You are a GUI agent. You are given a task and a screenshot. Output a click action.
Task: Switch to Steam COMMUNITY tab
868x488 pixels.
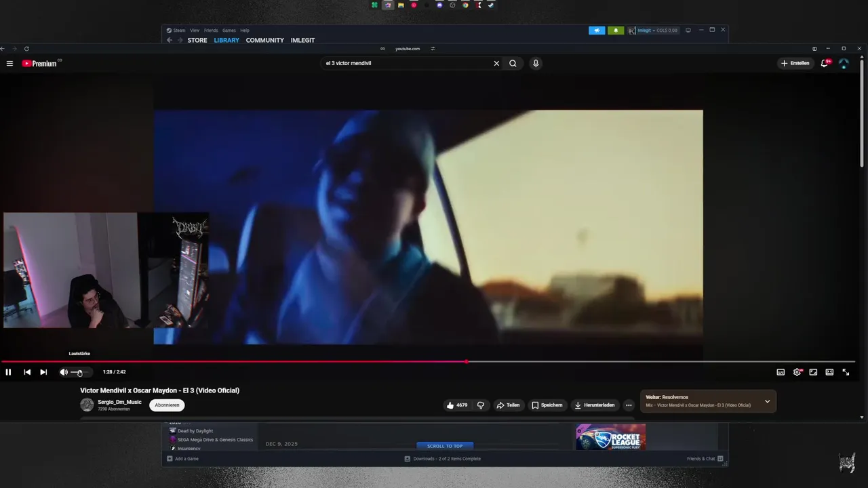pyautogui.click(x=264, y=40)
